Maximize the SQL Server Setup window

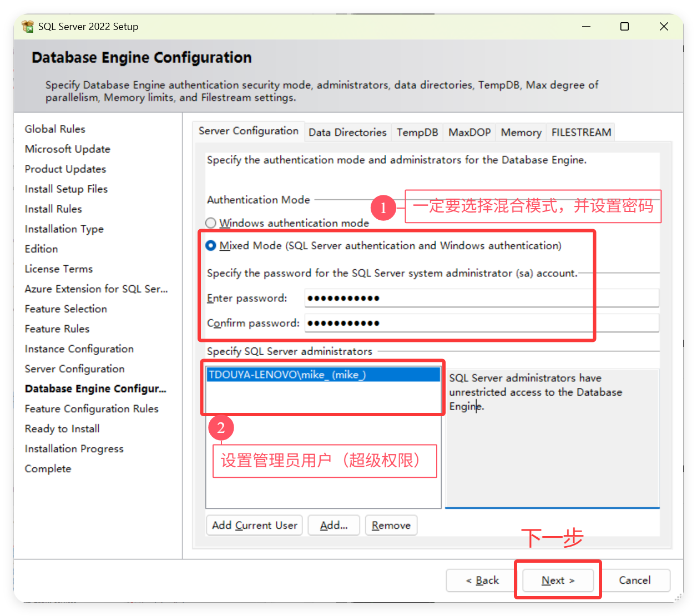click(624, 26)
